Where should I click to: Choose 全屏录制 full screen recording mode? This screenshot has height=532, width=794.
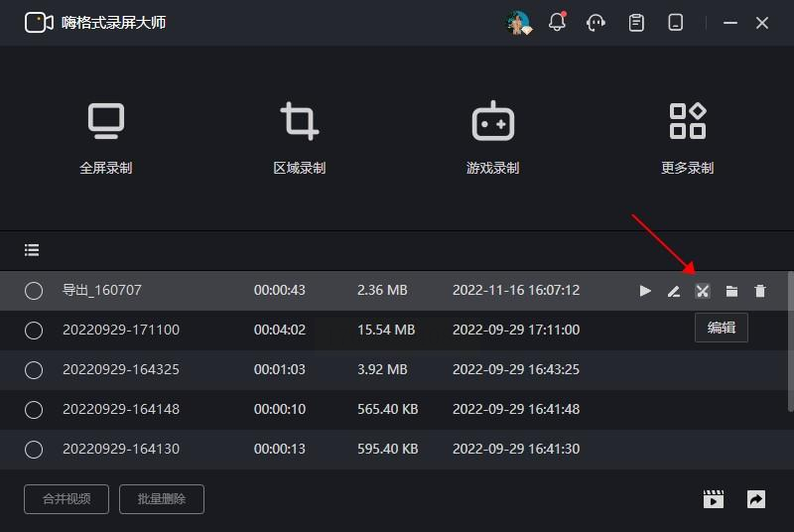pos(106,138)
